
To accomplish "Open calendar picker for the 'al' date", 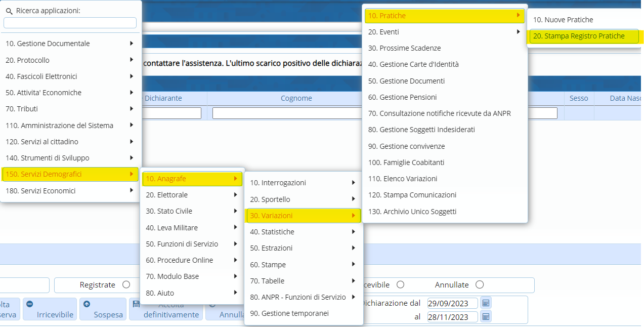I will [486, 316].
